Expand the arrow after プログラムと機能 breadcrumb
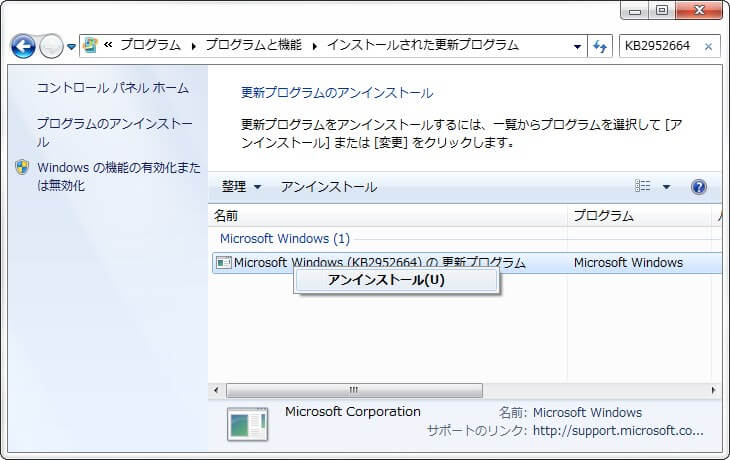The width and height of the screenshot is (730, 460). click(x=315, y=46)
